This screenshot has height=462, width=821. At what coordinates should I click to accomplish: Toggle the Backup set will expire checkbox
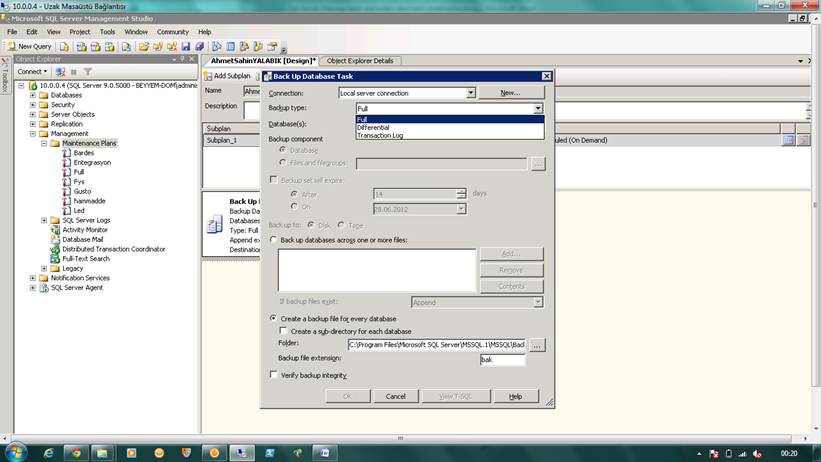[x=274, y=180]
